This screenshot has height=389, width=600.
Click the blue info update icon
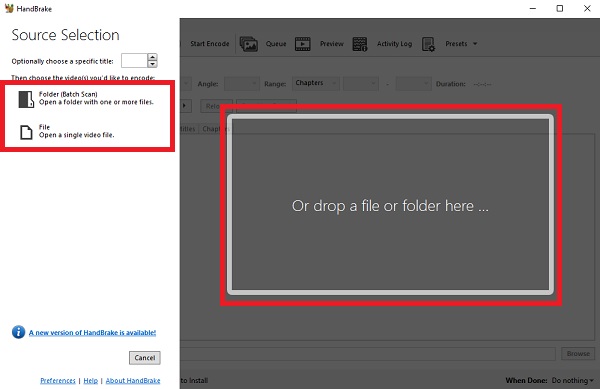click(x=18, y=332)
